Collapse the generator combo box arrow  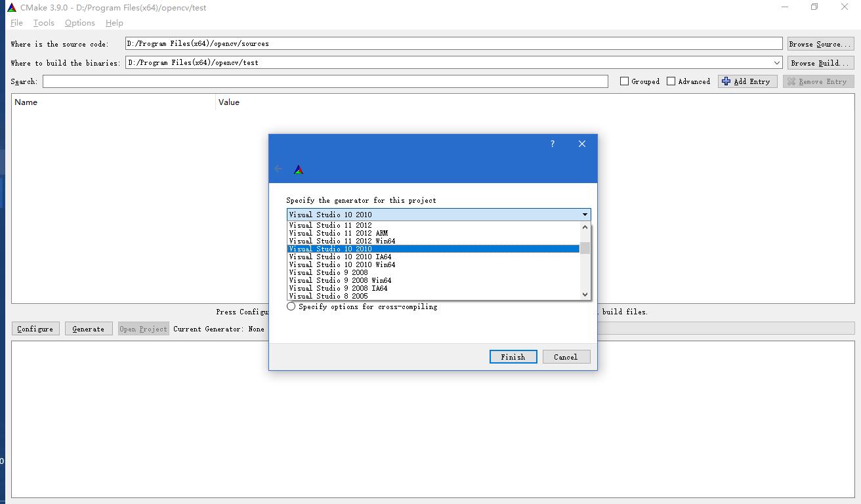tap(585, 215)
